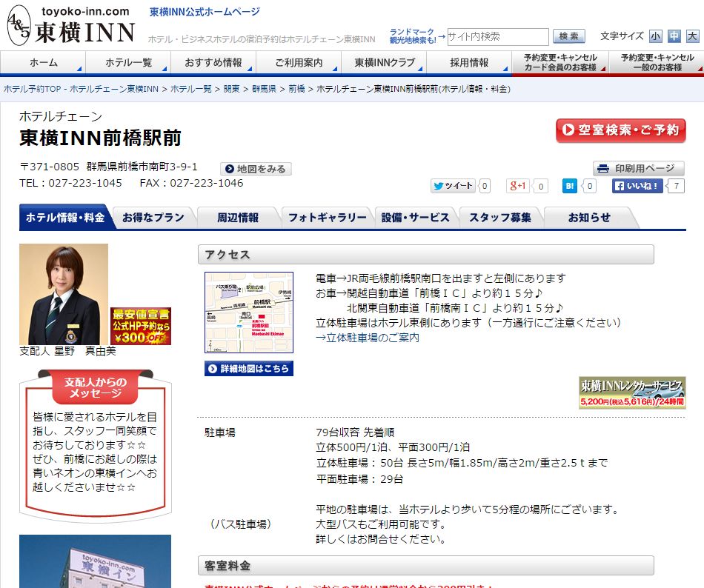
Task: Click the Twitter ツイート share button
Action: [x=453, y=186]
